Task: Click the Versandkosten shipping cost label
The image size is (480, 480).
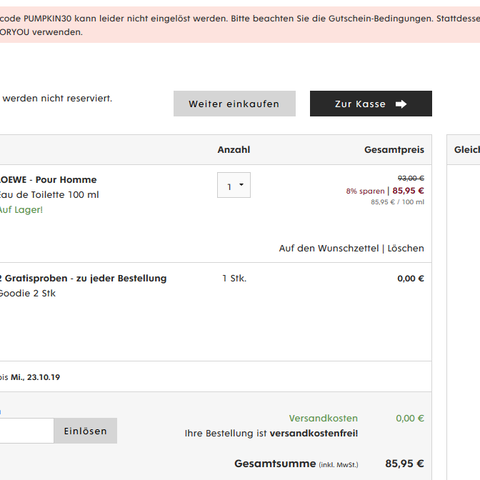Action: coord(323,418)
